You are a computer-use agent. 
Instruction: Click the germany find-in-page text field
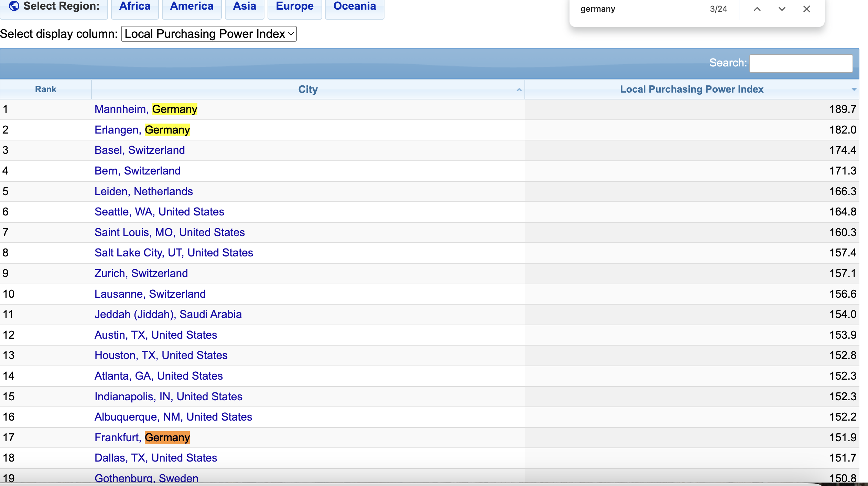tap(640, 9)
